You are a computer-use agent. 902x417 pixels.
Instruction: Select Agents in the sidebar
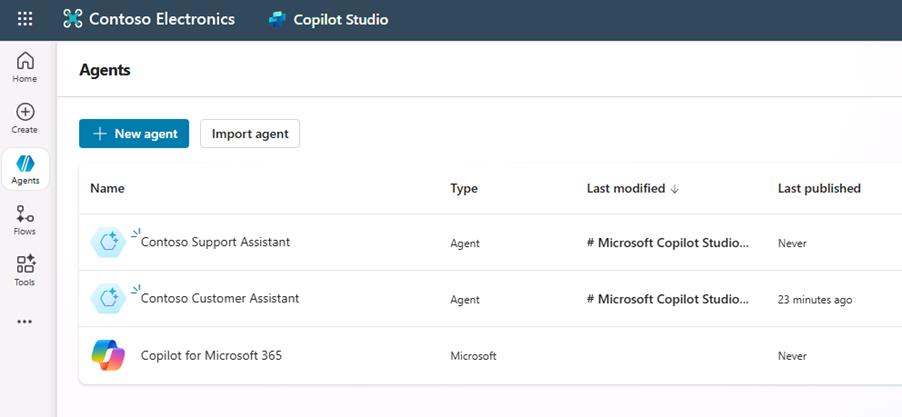pyautogui.click(x=25, y=170)
